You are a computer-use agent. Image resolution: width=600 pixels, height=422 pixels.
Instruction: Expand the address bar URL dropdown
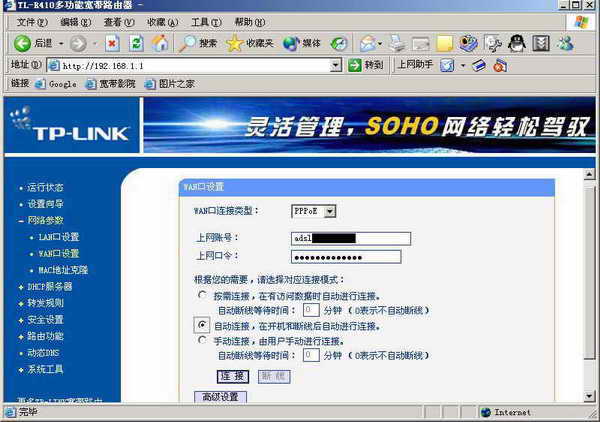pos(336,65)
